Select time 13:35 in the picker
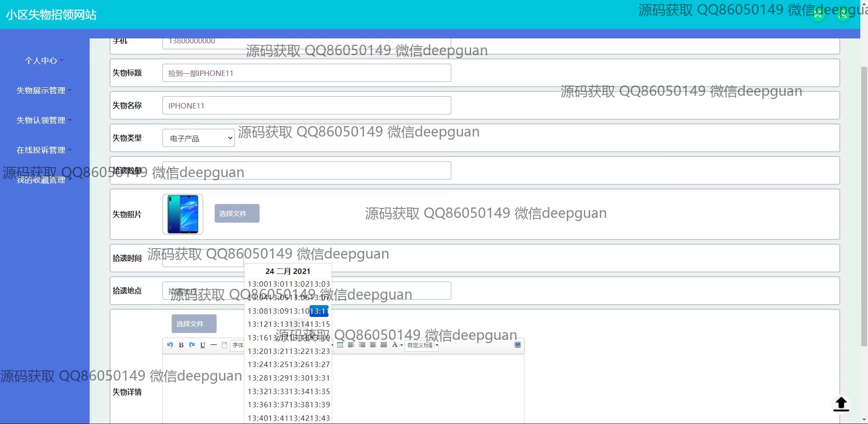The height and width of the screenshot is (424, 868). (x=320, y=391)
